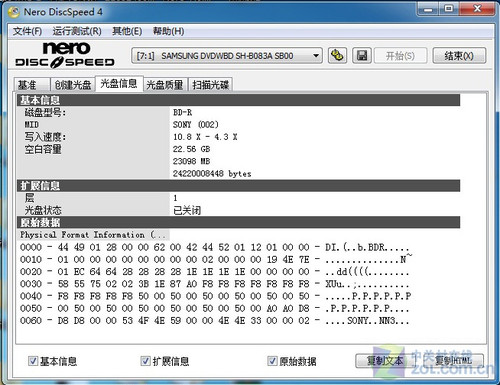Minimize the Nero DiscSpeed window
Image resolution: width=500 pixels, height=385 pixels.
tap(428, 9)
